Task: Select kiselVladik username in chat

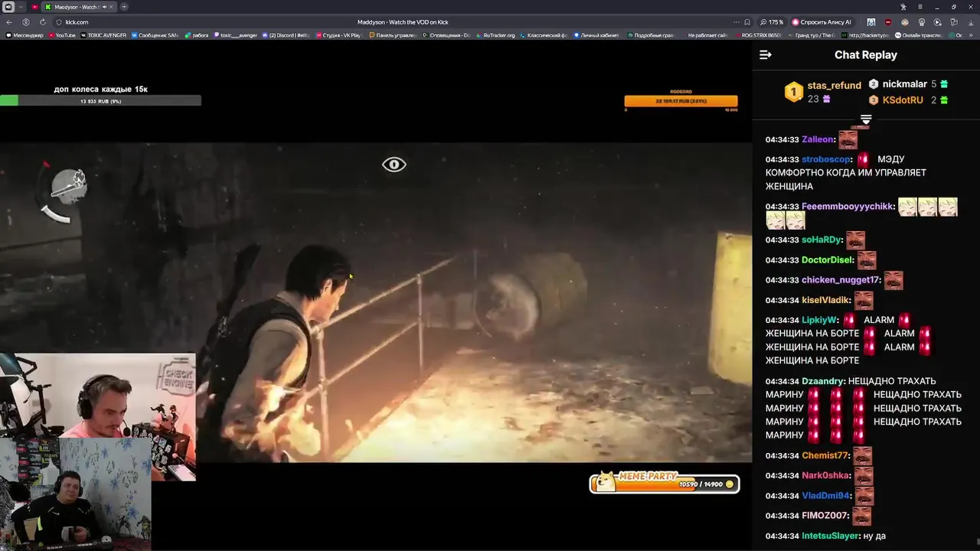Action: [x=825, y=300]
